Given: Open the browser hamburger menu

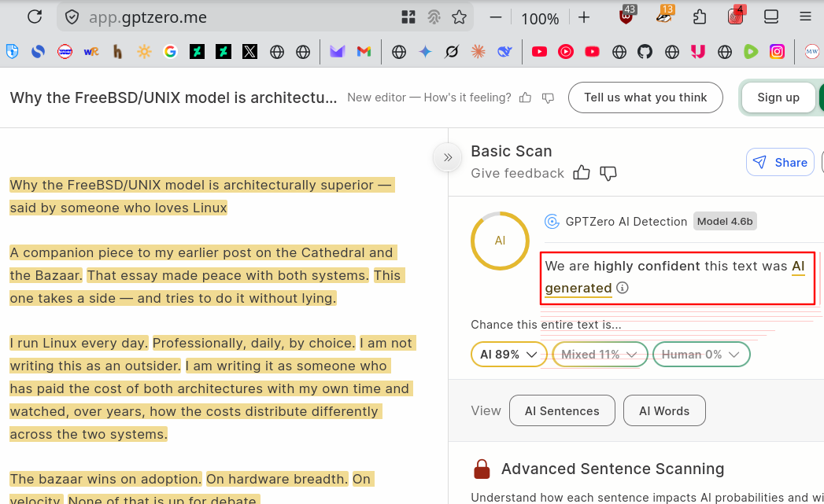Looking at the screenshot, I should [805, 17].
